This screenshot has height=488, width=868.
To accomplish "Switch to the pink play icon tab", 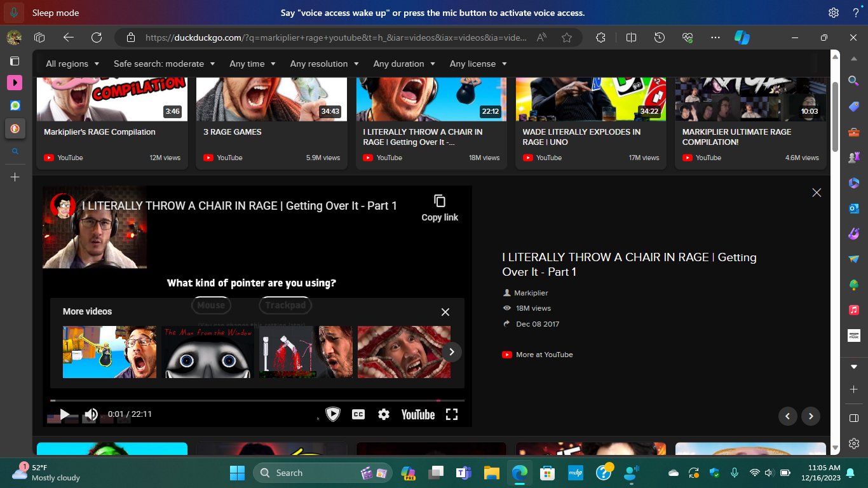I will point(15,83).
